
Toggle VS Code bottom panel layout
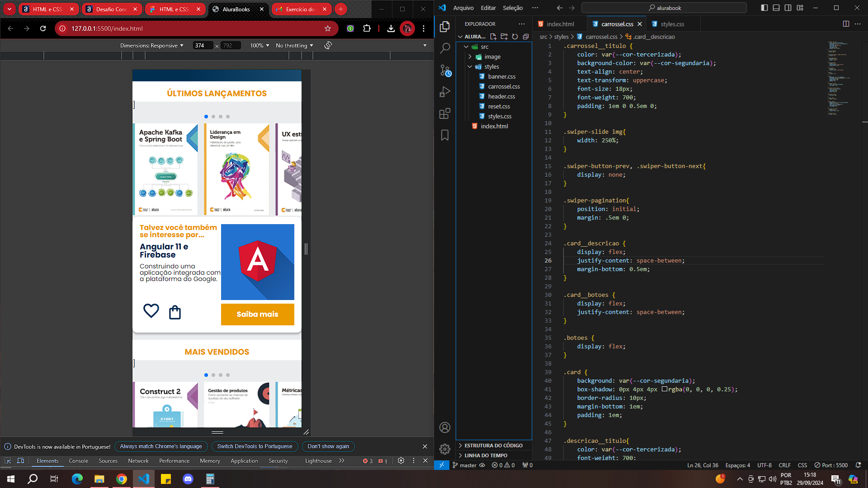tap(776, 8)
